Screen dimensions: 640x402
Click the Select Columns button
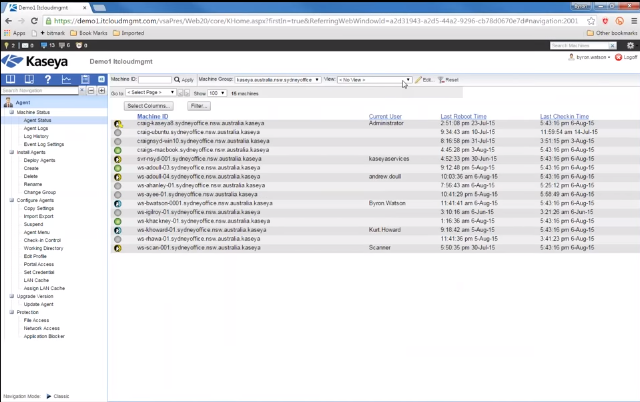tap(149, 105)
